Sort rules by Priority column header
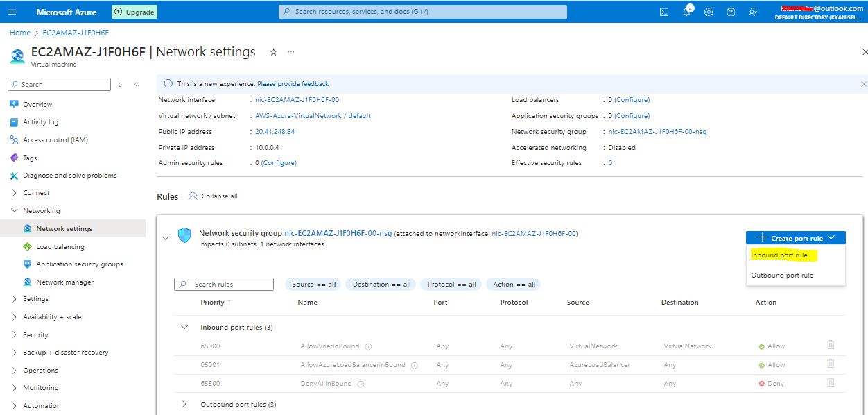This screenshot has height=415, width=868. point(213,303)
